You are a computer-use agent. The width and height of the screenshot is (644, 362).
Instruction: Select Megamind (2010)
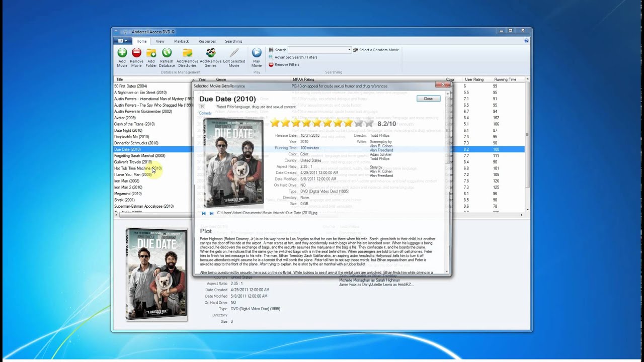coord(128,194)
